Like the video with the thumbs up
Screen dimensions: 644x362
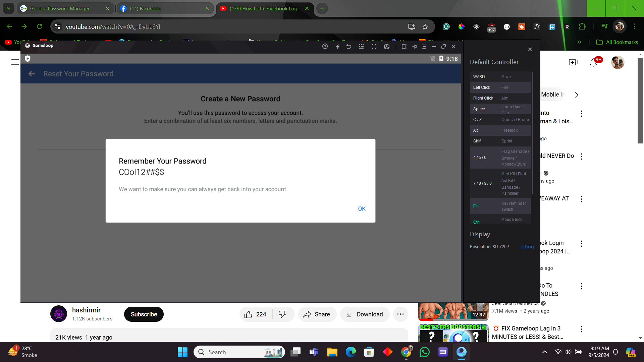(249, 314)
